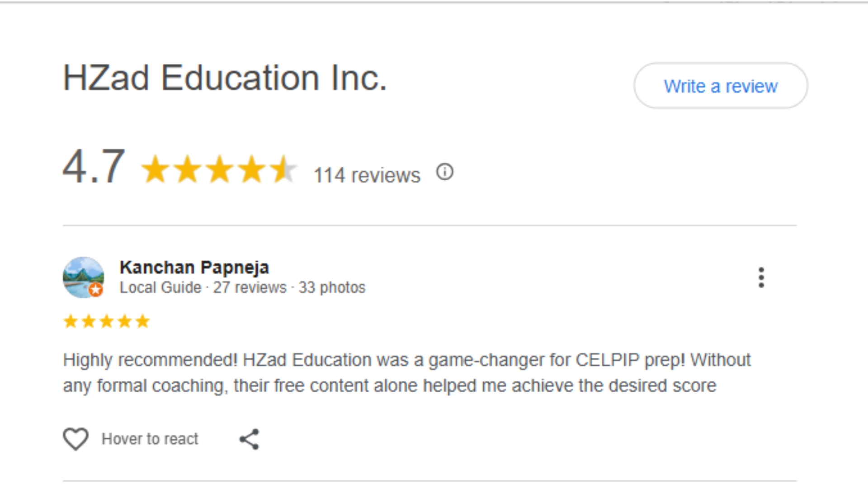Click the first large overall rating star
Image resolution: width=868 pixels, height=488 pixels.
(156, 169)
